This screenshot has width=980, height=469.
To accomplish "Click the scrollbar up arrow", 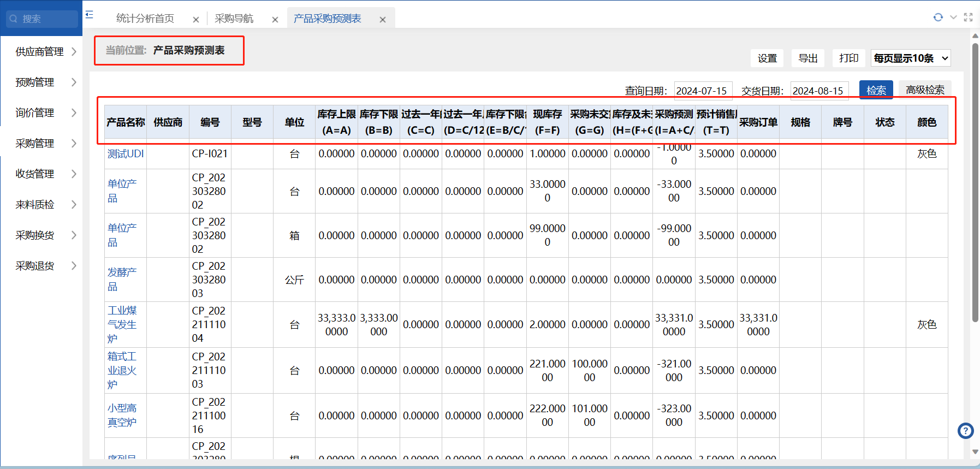I will click(x=975, y=36).
